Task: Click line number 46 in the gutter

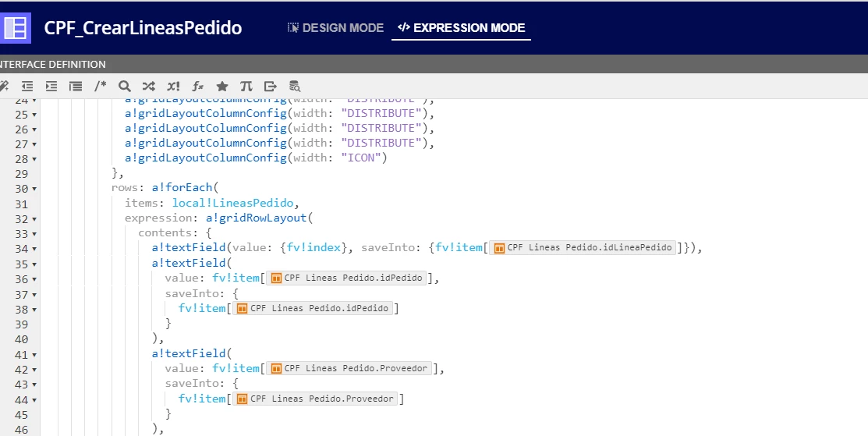Action: click(21, 429)
